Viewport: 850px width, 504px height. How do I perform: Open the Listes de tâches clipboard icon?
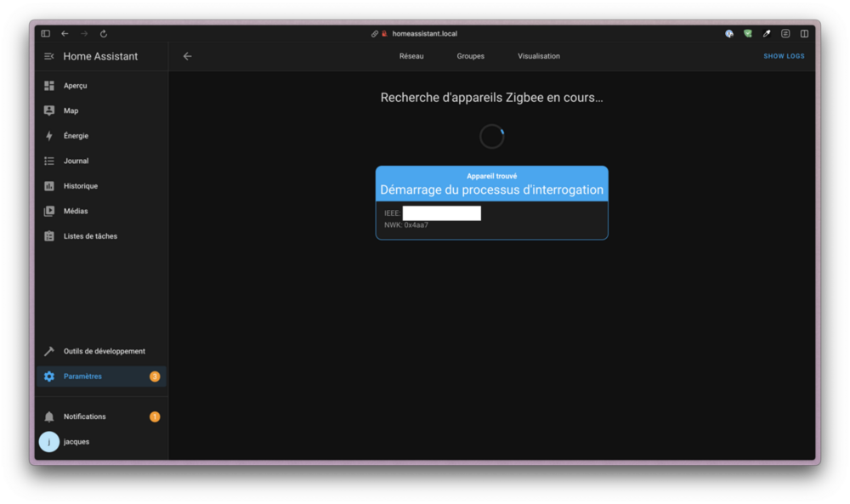point(48,236)
